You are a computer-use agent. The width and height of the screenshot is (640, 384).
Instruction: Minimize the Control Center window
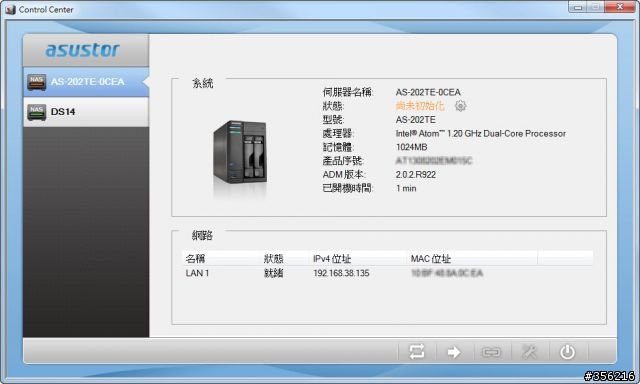[x=578, y=7]
